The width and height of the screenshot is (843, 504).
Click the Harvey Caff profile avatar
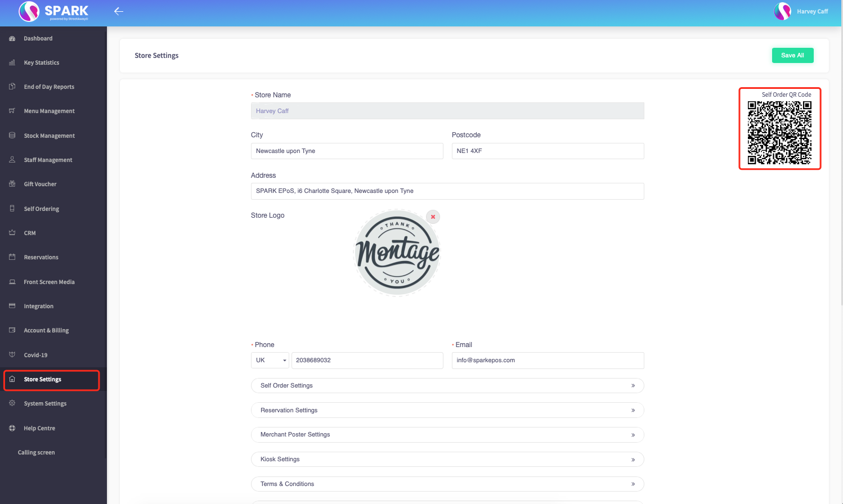tap(782, 11)
